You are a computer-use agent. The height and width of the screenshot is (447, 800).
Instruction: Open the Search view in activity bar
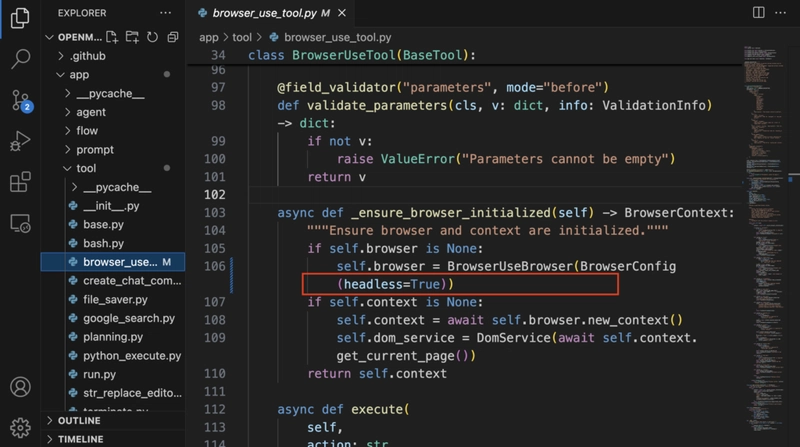(x=20, y=59)
